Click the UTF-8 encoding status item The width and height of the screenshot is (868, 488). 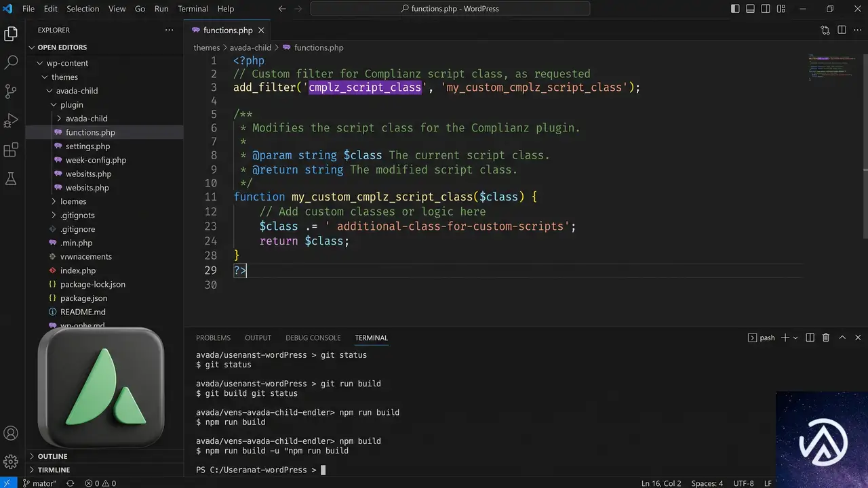click(743, 483)
